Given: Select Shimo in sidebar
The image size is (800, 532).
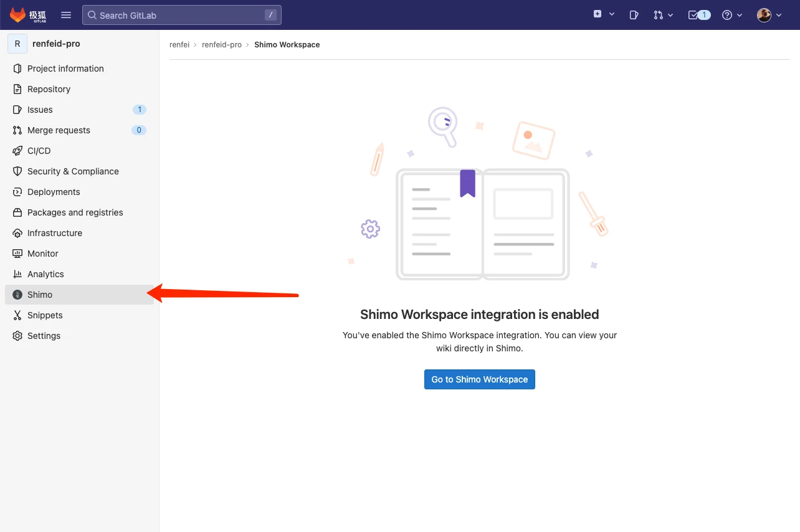Looking at the screenshot, I should click(x=80, y=295).
